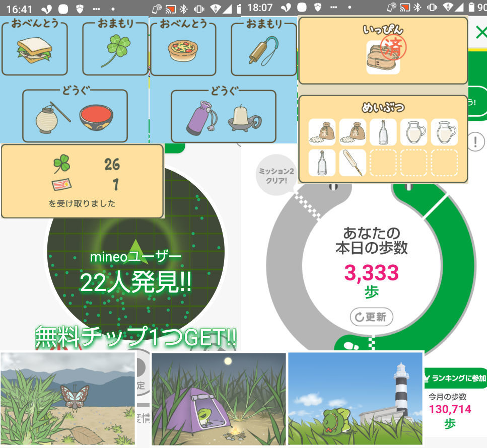487x448 pixels.
Task: Choose the candle holder tool
Action: (245, 118)
